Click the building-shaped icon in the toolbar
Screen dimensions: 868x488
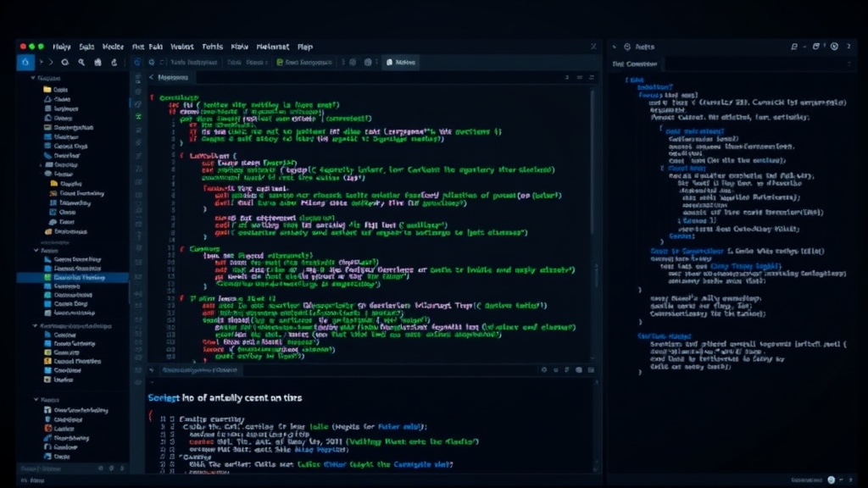98,63
